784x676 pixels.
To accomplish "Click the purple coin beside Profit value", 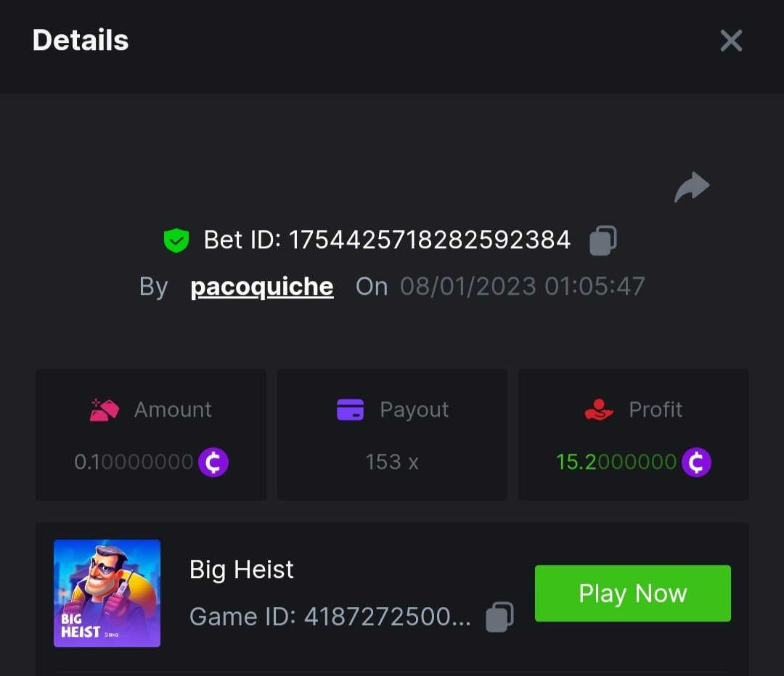I will point(696,462).
